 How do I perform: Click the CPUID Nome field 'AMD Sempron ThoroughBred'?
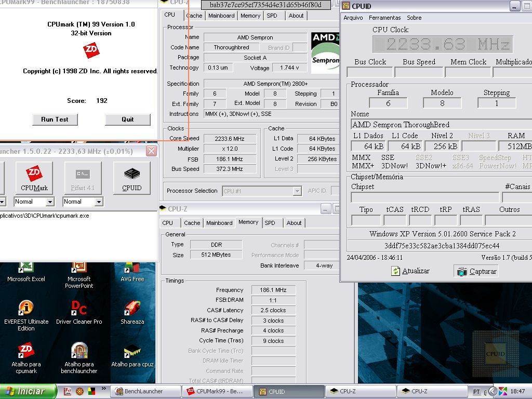(442, 125)
